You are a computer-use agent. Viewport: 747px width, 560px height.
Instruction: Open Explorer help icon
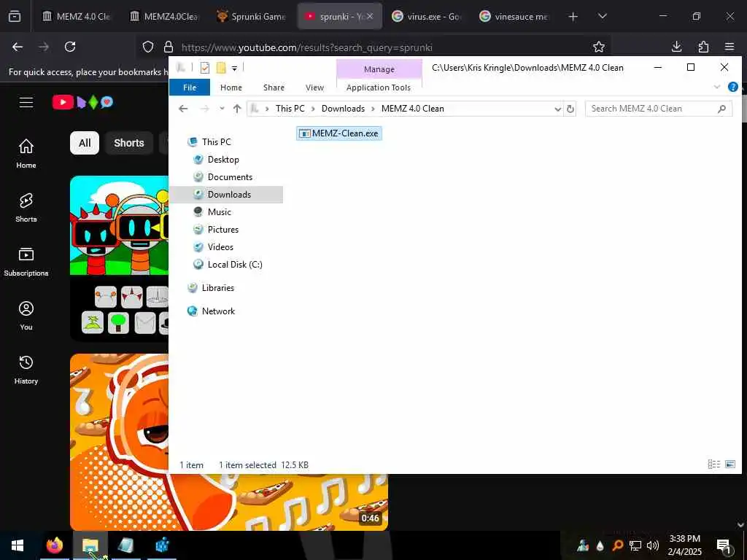point(733,87)
